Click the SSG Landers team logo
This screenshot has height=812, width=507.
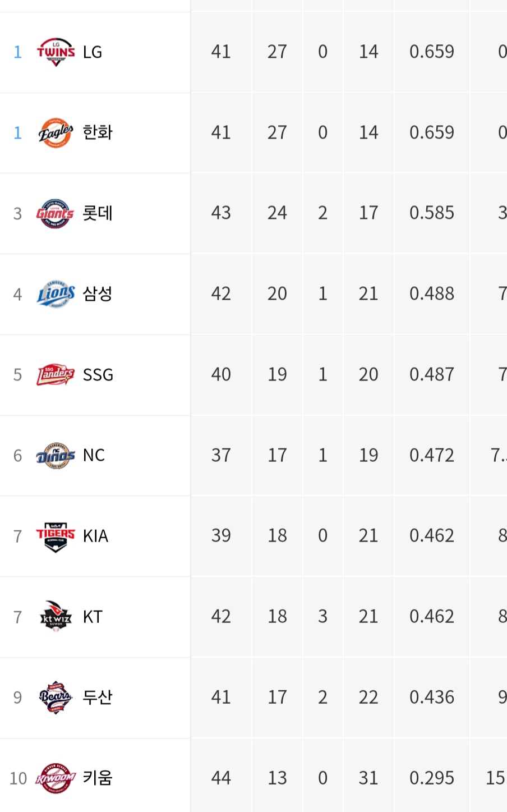click(x=56, y=375)
